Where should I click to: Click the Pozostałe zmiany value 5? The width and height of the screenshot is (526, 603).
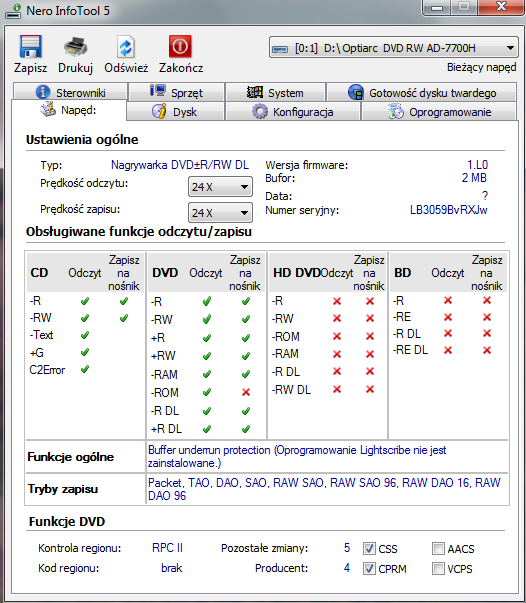pyautogui.click(x=347, y=548)
